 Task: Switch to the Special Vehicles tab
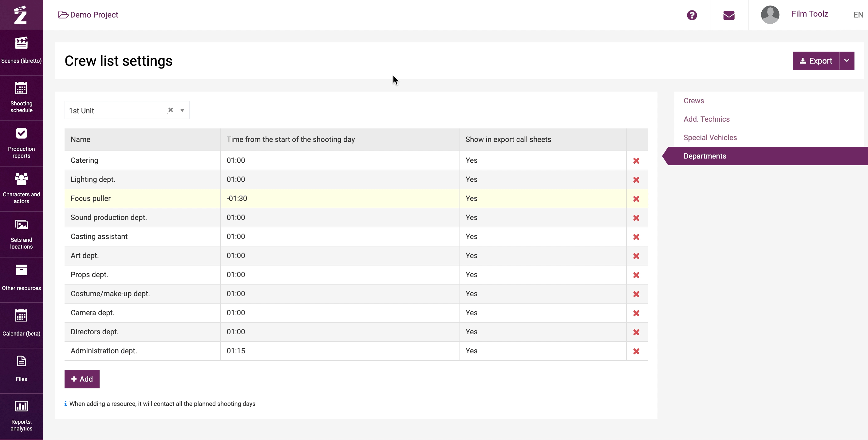tap(710, 137)
